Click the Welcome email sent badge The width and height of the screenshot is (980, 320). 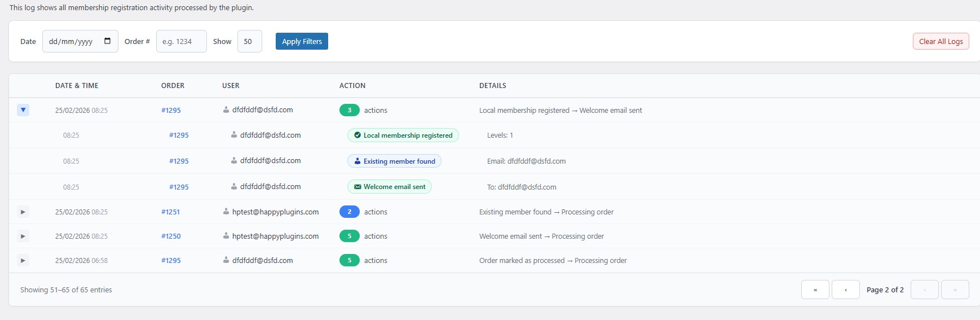389,187
